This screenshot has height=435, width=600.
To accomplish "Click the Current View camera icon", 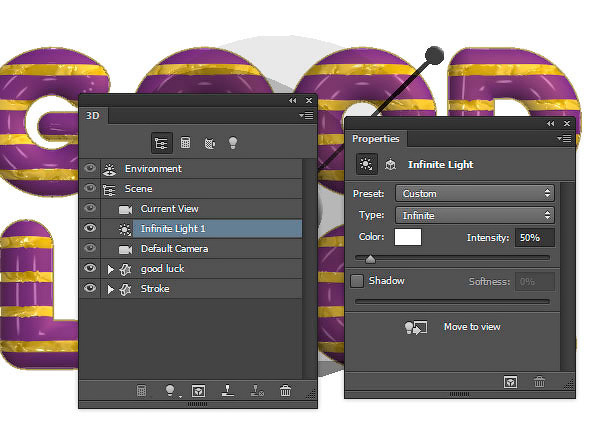I will [125, 209].
